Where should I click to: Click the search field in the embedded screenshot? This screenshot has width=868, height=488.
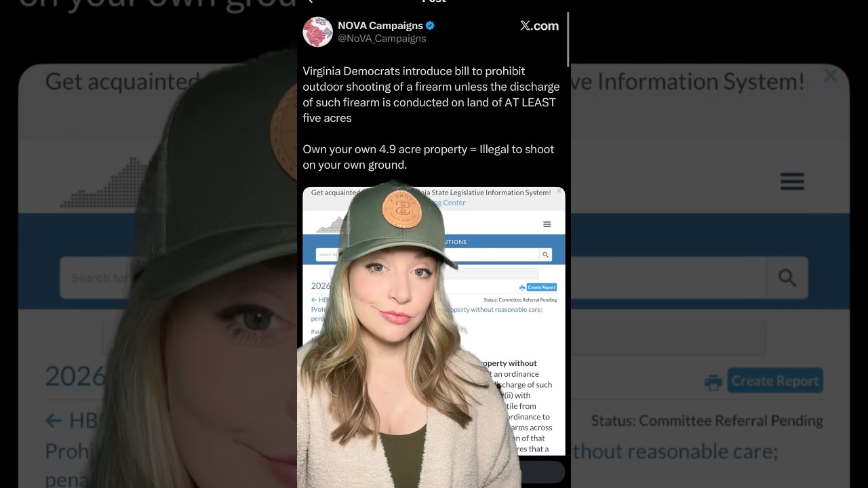(427, 255)
